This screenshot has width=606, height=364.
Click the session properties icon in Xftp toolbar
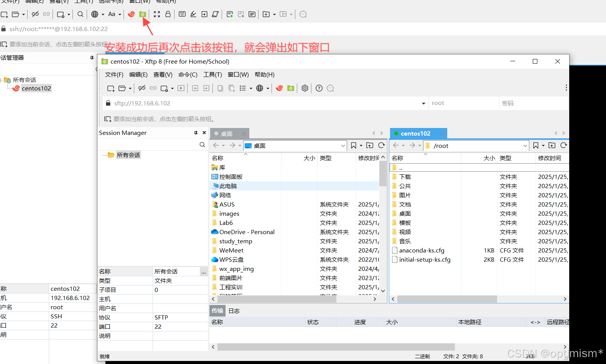point(164,88)
